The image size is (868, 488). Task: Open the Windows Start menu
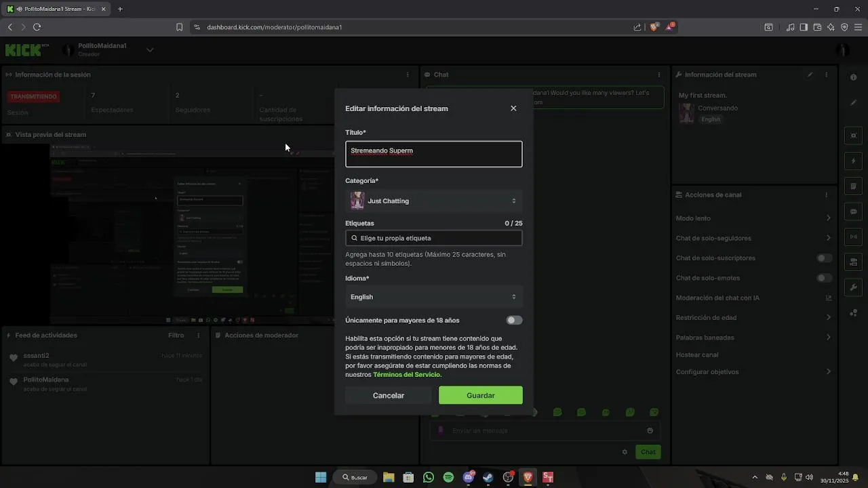coord(321,477)
